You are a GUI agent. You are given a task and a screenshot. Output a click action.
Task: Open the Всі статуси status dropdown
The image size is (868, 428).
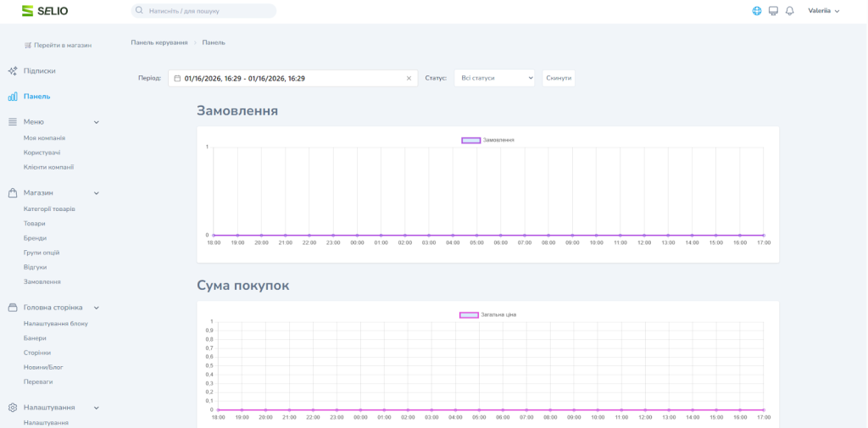click(x=494, y=78)
